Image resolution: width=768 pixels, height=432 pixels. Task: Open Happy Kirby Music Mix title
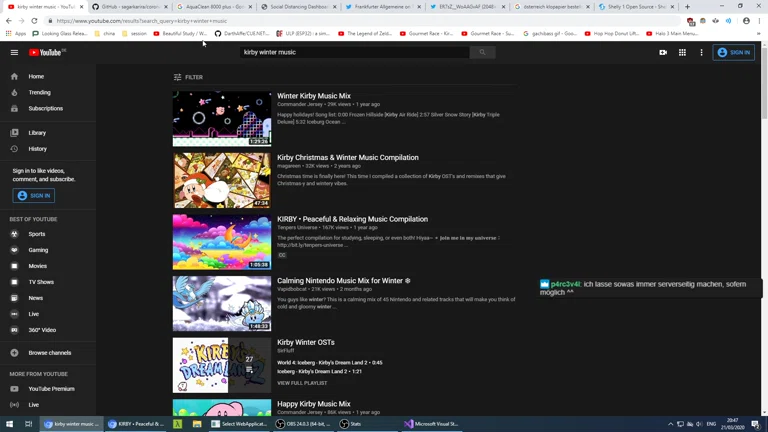pos(313,404)
